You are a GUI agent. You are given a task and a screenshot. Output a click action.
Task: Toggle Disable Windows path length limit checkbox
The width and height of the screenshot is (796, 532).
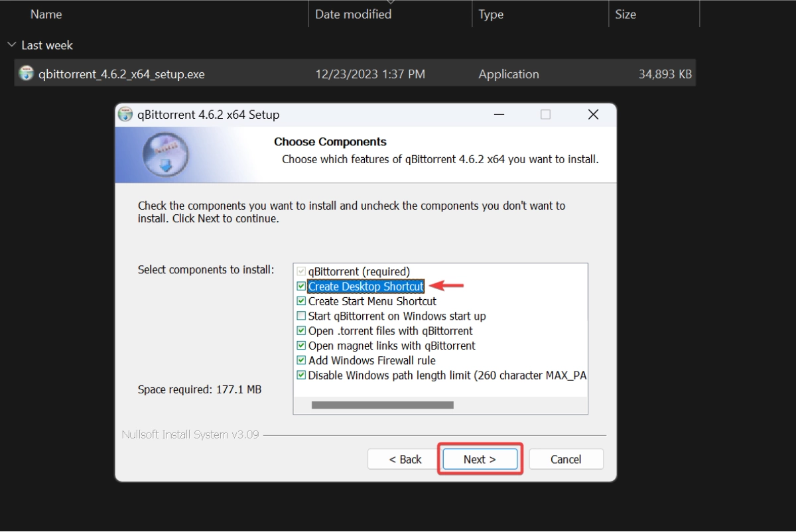coord(302,375)
